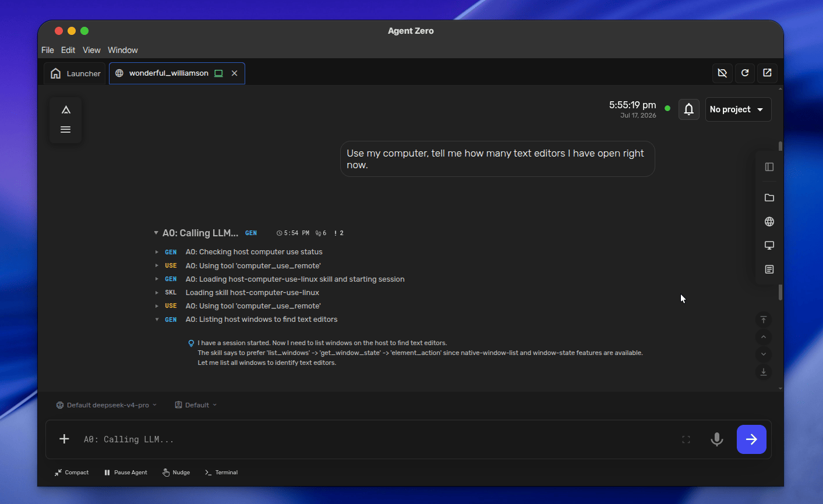Open the hamburger sidebar menu
The height and width of the screenshot is (504, 823).
point(66,129)
